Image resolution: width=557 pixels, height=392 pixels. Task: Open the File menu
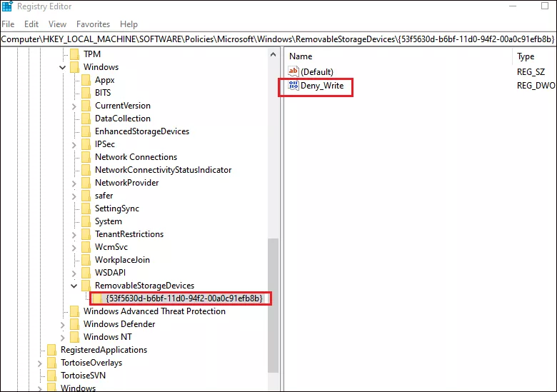point(8,24)
